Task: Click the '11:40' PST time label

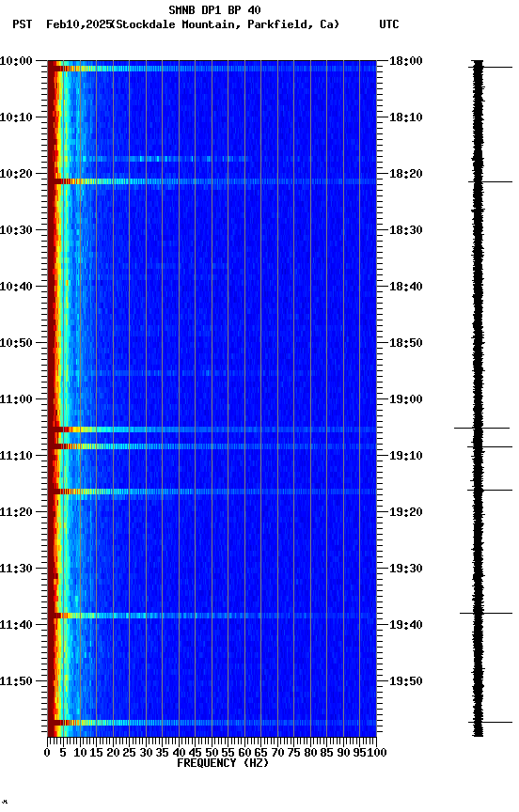Action: 16,626
